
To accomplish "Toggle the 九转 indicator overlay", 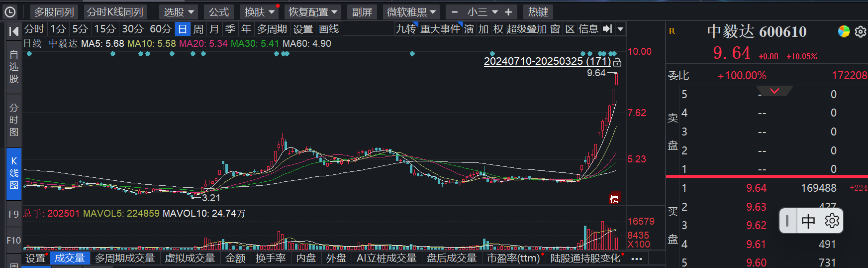I will point(405,29).
